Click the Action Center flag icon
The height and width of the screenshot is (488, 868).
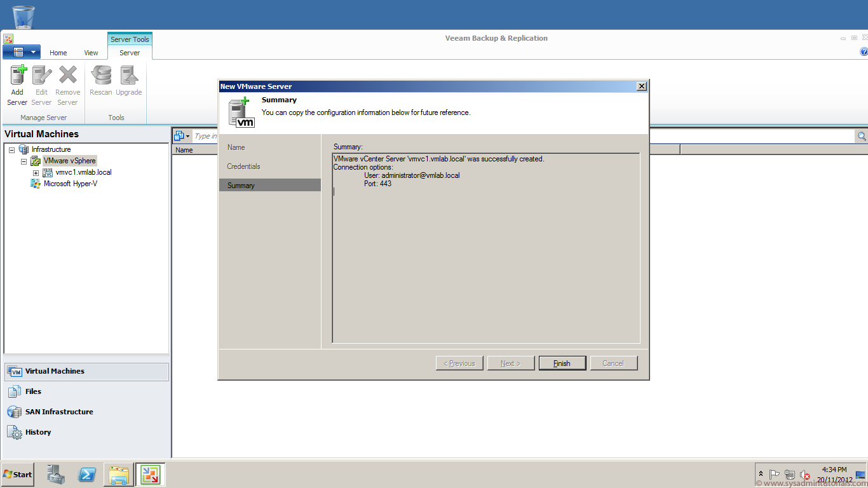tap(775, 475)
